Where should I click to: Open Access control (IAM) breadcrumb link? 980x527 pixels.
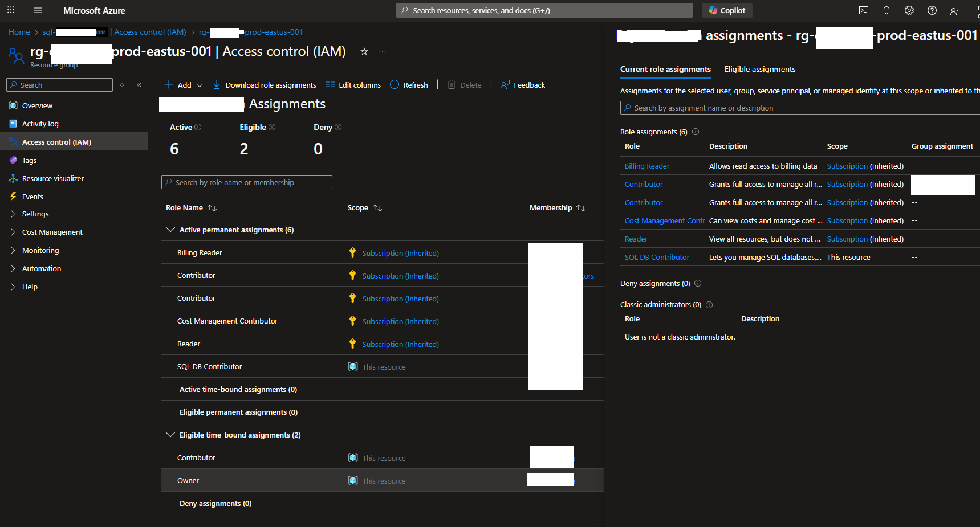150,32
